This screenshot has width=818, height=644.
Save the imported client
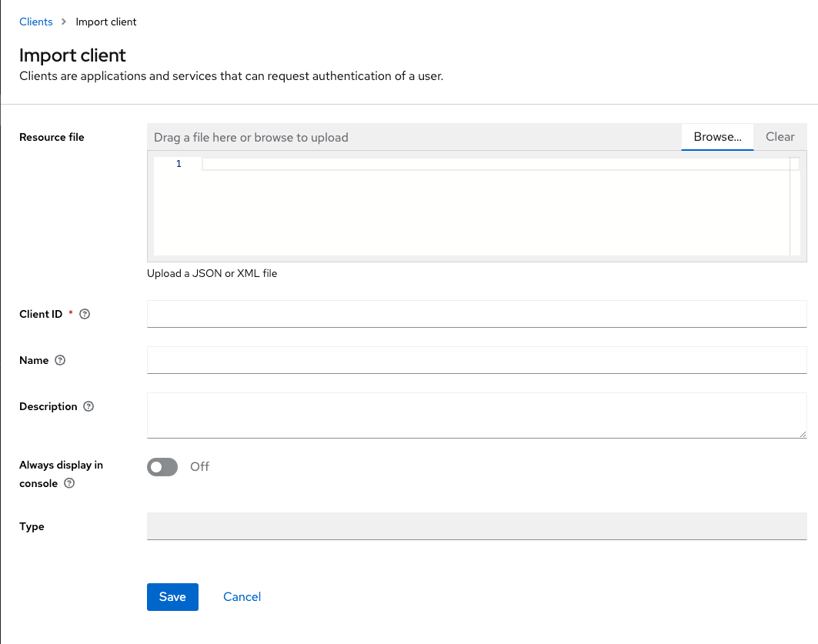point(172,597)
